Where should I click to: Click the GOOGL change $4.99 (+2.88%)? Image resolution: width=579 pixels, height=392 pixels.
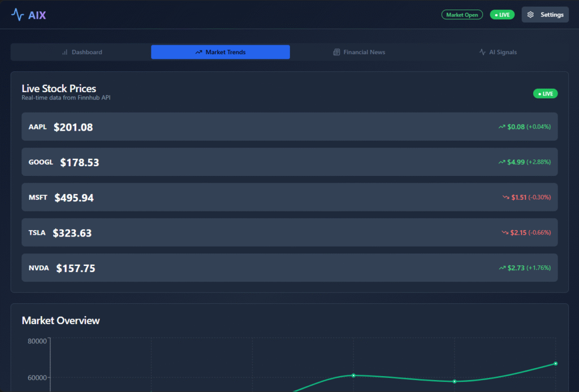pyautogui.click(x=525, y=162)
